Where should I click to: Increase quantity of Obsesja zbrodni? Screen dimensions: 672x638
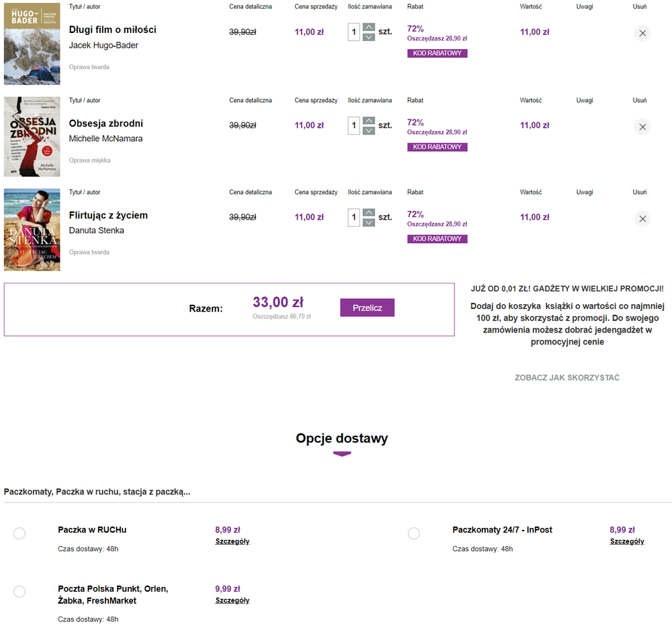pyautogui.click(x=368, y=121)
